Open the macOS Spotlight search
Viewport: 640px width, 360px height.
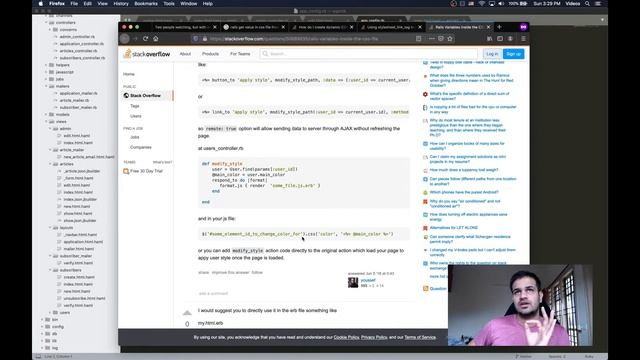pyautogui.click(x=587, y=4)
